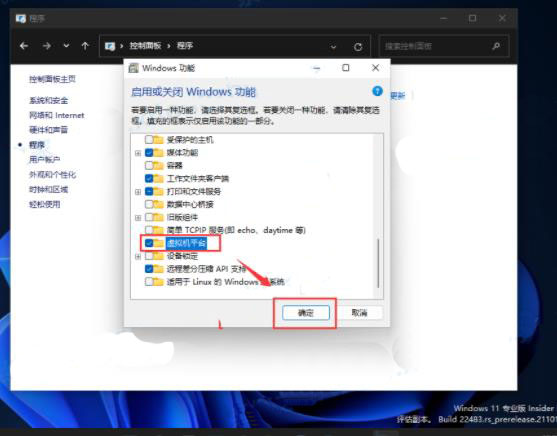557x436 pixels.
Task: Refresh the Control Panel address bar
Action: click(358, 47)
